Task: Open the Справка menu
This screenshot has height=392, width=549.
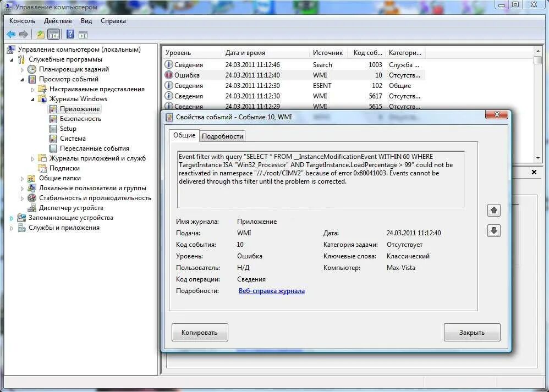Action: point(113,21)
